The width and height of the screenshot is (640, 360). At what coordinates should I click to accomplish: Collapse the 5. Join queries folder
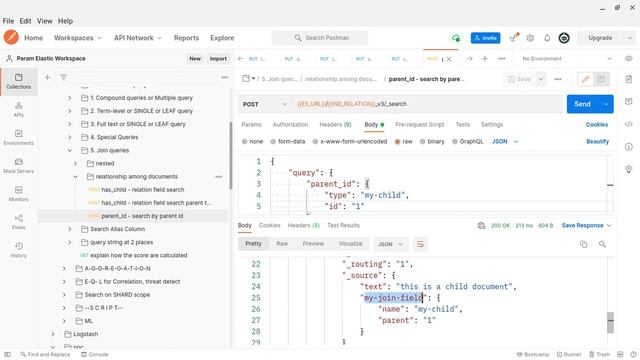70,151
